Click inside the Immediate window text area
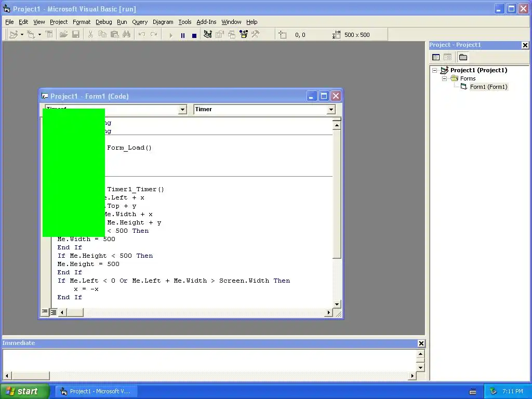The image size is (532, 399). 209,361
